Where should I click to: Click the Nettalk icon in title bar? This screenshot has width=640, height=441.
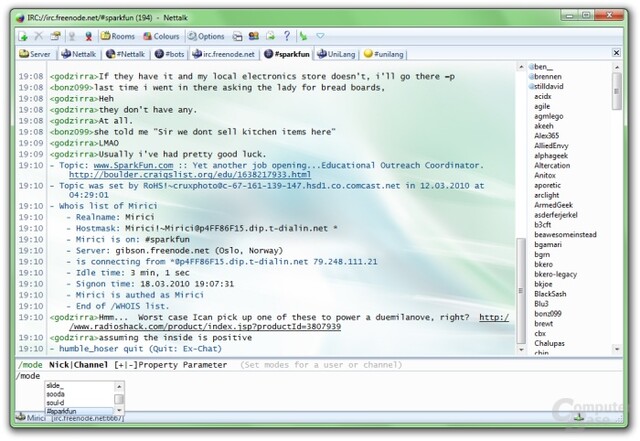click(x=20, y=18)
